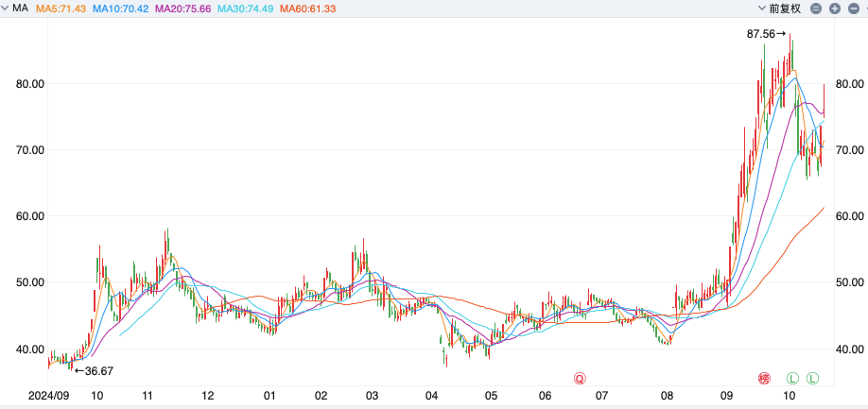Select the 2024/09 date axis label

point(50,397)
